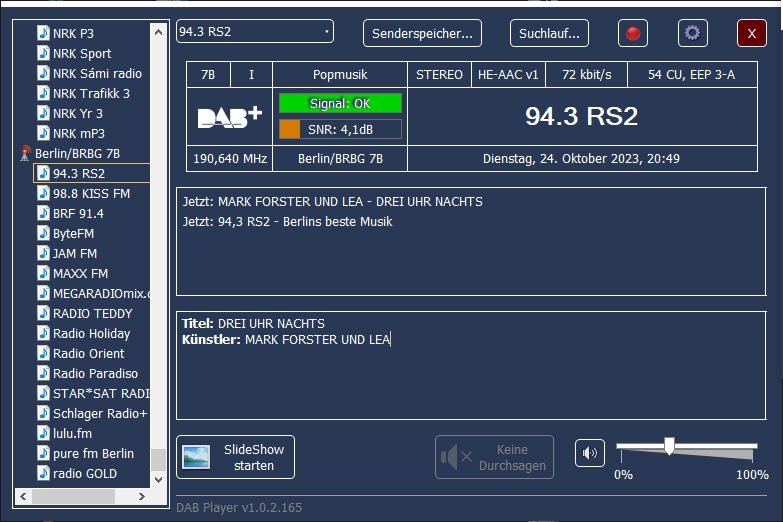Click left arrow of horizontal scrollbar
Screen dimensions: 783x522
point(23,496)
